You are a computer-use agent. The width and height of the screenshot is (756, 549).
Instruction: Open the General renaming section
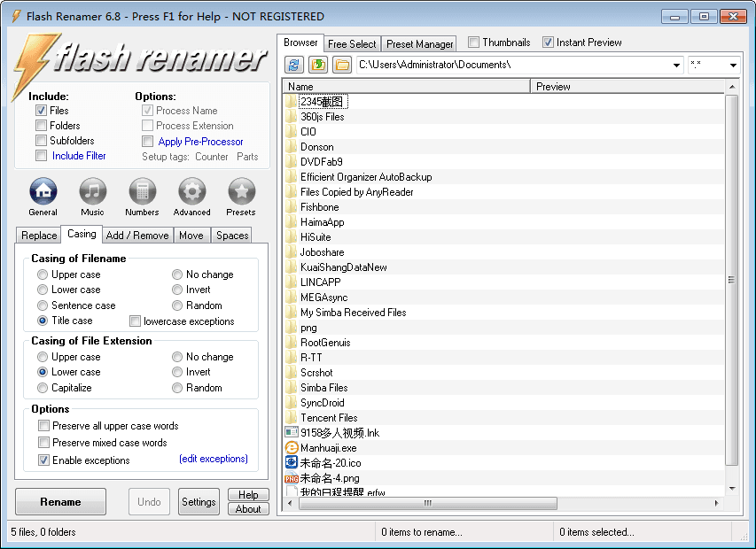(x=43, y=191)
